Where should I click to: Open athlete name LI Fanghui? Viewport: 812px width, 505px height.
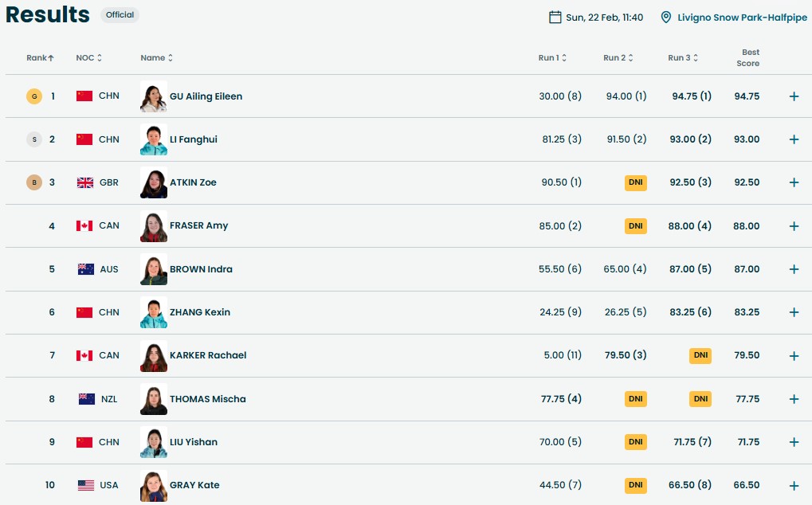pos(193,139)
